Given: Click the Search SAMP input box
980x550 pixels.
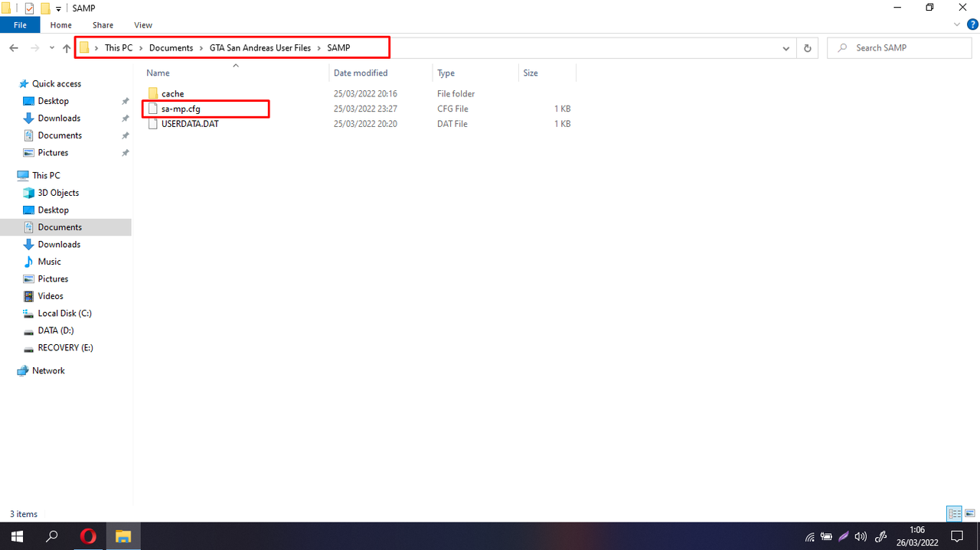Looking at the screenshot, I should pyautogui.click(x=900, y=47).
